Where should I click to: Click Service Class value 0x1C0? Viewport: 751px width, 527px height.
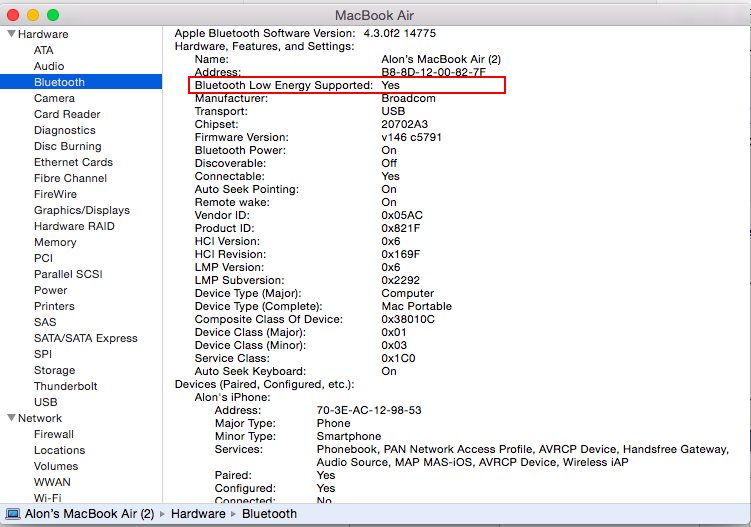pos(398,358)
